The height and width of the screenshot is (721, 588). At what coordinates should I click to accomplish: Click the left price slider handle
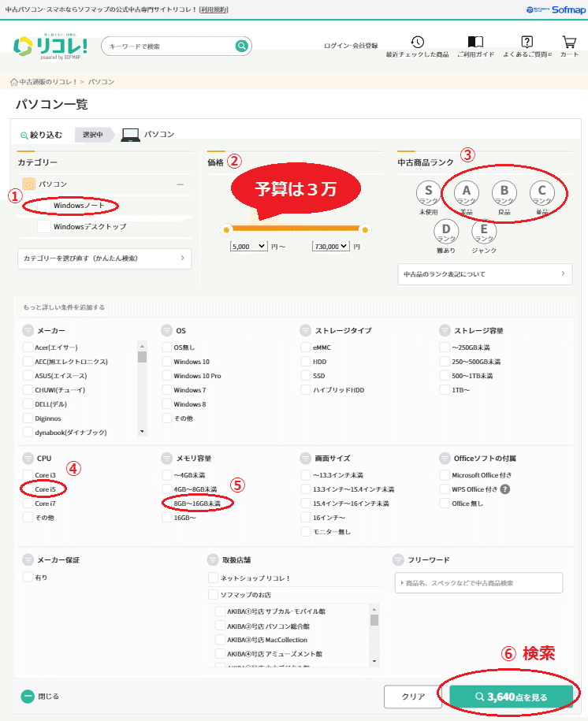pyautogui.click(x=226, y=230)
